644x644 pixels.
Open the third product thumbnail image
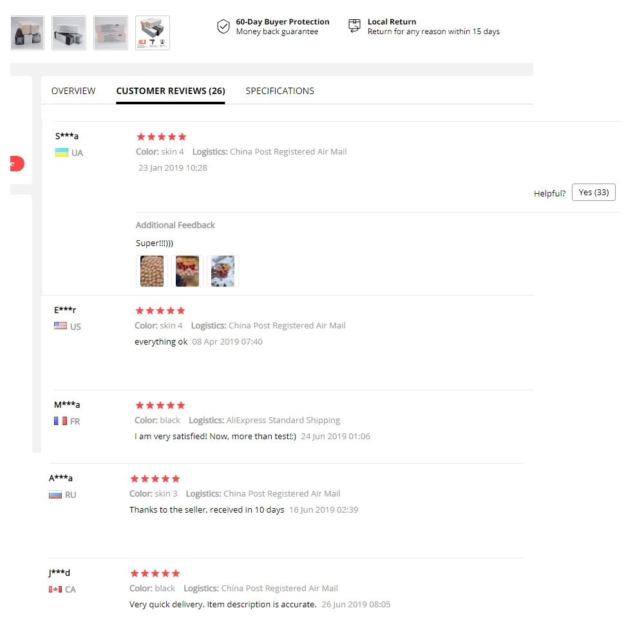(x=111, y=33)
